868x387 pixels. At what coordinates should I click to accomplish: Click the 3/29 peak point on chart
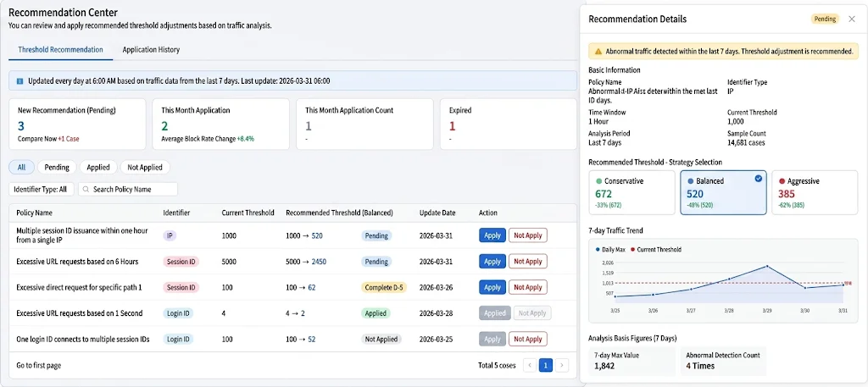click(x=767, y=267)
